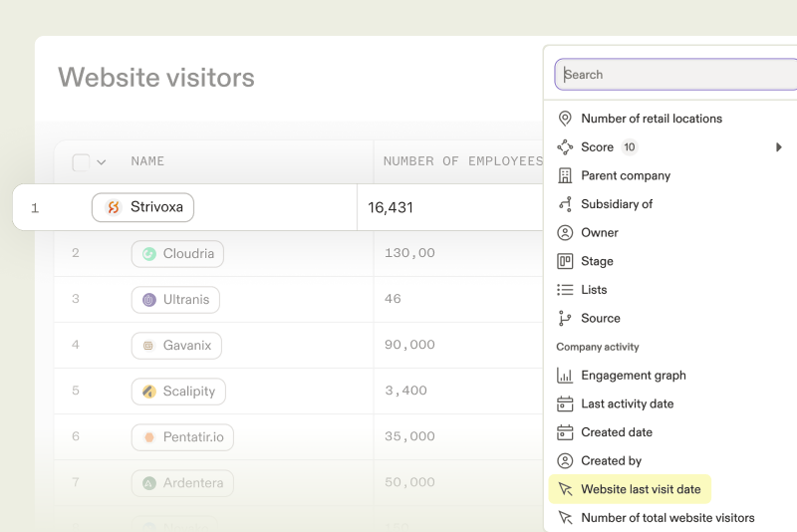This screenshot has height=532, width=797.
Task: Pick the Owner attribute
Action: (600, 233)
